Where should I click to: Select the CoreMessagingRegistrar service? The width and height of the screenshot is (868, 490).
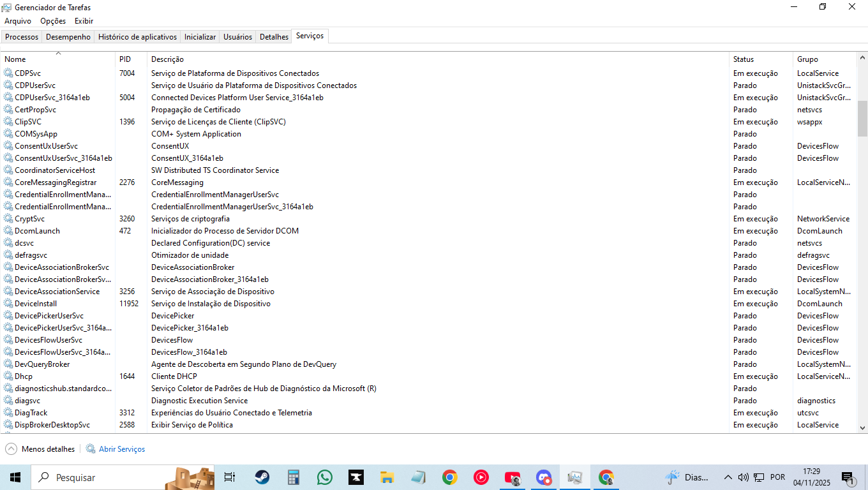(428, 182)
